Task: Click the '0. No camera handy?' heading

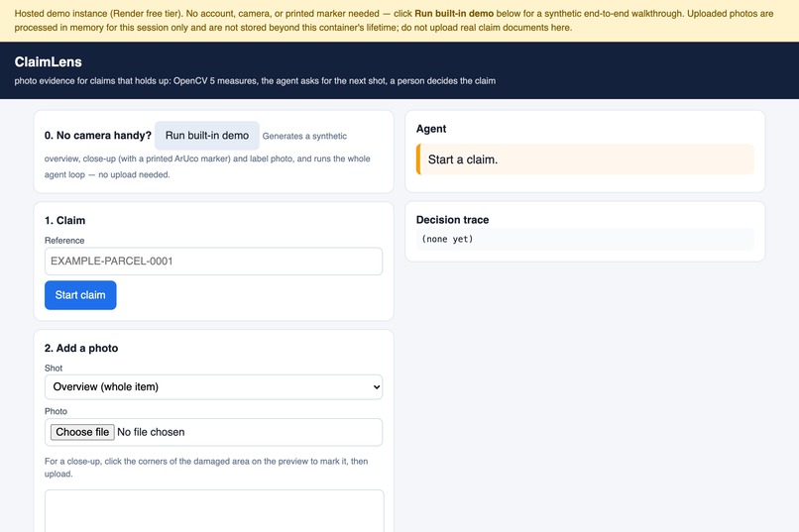Action: [98, 136]
